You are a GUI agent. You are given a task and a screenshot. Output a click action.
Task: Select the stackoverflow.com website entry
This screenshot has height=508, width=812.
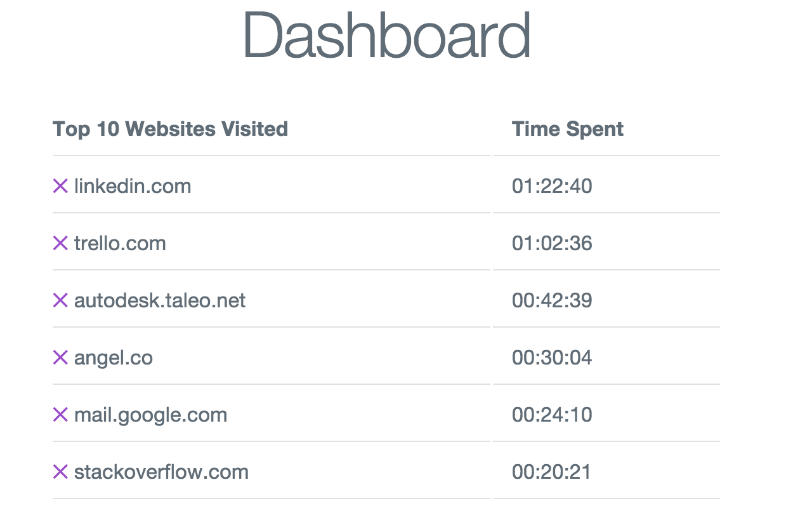pos(161,472)
